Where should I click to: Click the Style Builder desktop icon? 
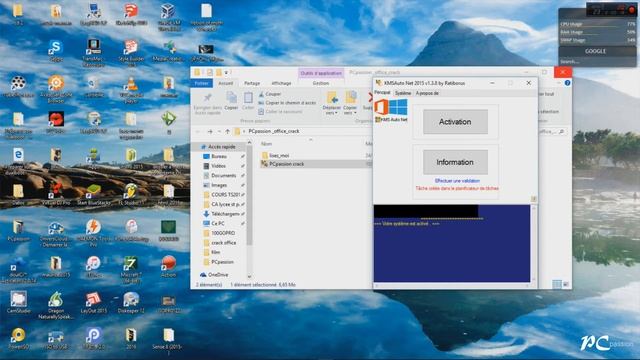tap(131, 53)
